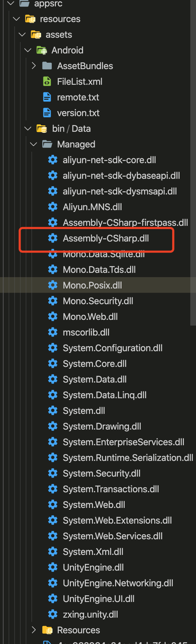This screenshot has height=644, width=196.
Task: Select System.Runtime.Serialization.dll entry
Action: (x=128, y=458)
